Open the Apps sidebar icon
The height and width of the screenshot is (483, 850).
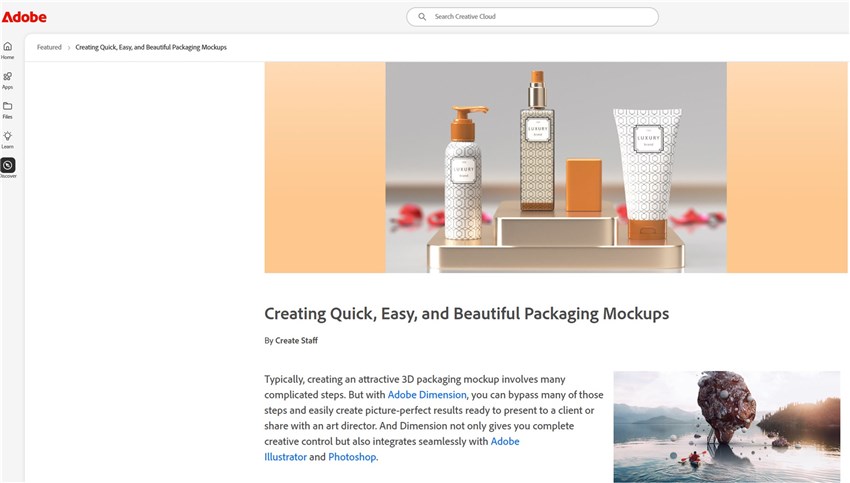pos(8,76)
